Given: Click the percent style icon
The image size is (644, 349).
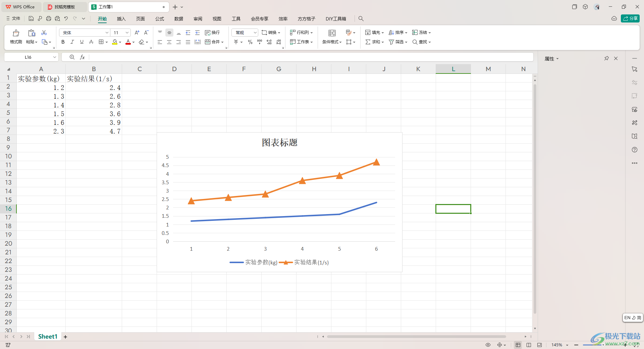Looking at the screenshot, I should [x=250, y=42].
